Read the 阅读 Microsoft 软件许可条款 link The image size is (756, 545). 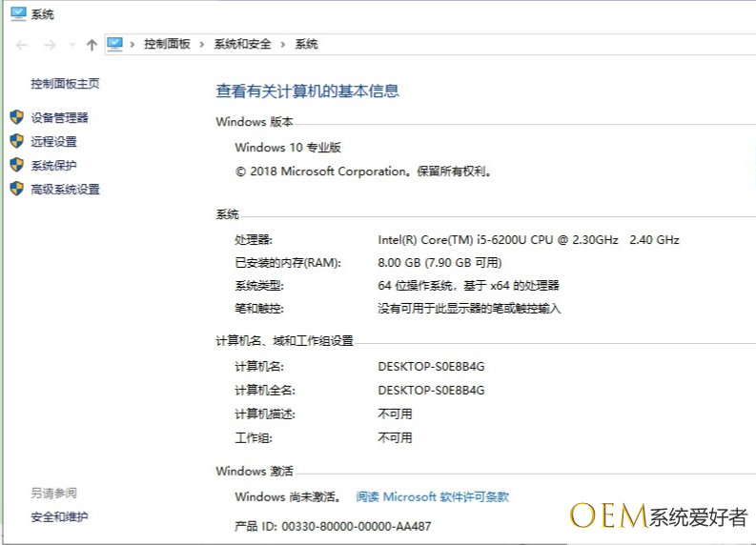coord(432,496)
